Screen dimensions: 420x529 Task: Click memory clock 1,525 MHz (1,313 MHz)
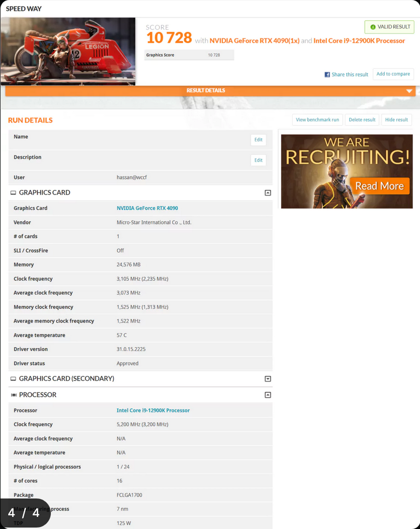[142, 307]
